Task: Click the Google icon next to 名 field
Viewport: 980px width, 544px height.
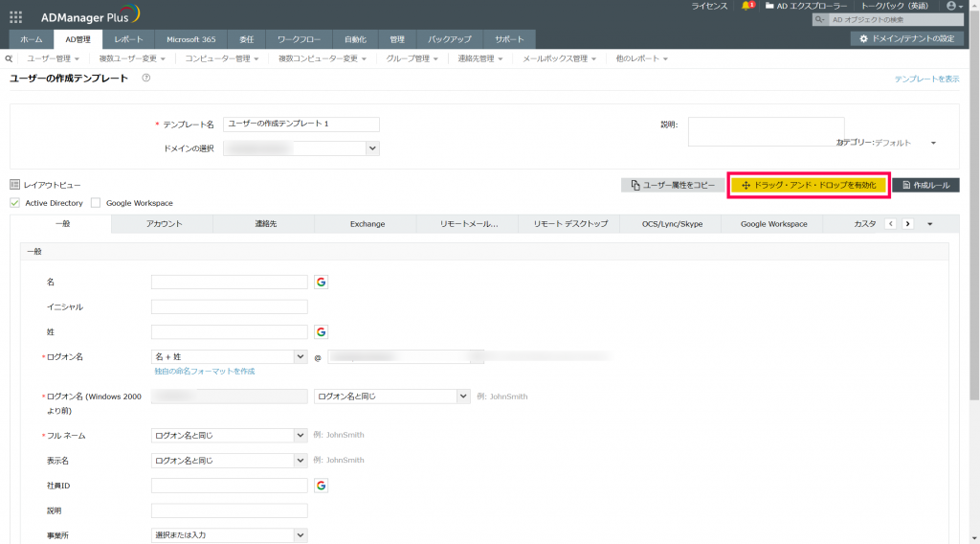Action: pyautogui.click(x=321, y=282)
